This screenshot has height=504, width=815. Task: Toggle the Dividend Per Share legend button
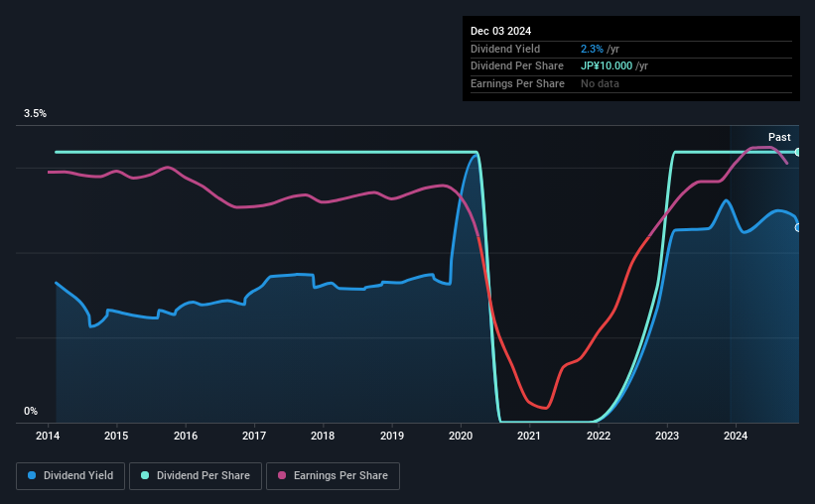point(196,476)
